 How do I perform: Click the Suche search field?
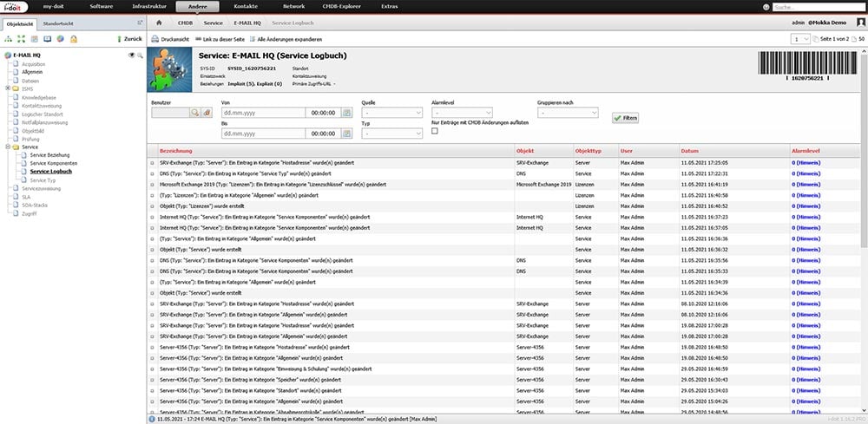click(x=819, y=7)
